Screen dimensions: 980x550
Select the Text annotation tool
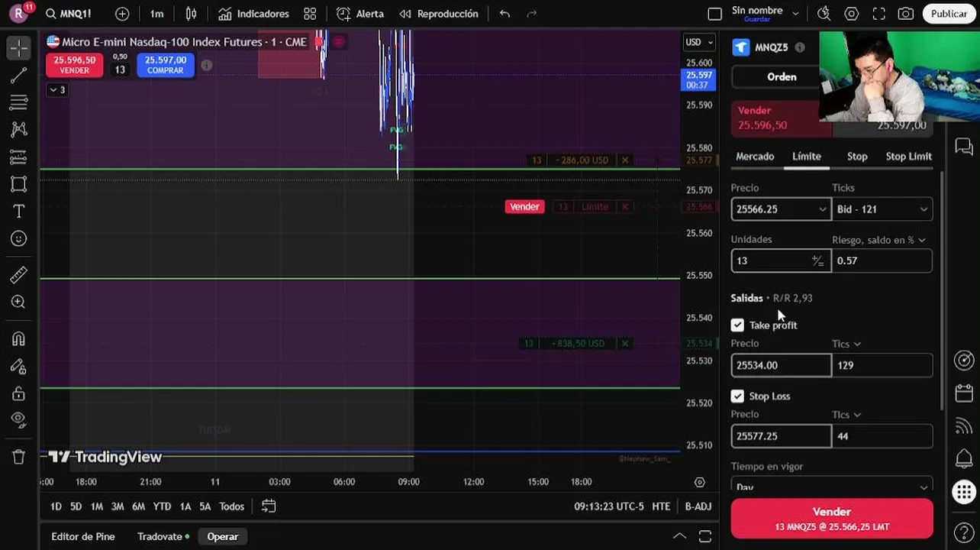click(19, 212)
